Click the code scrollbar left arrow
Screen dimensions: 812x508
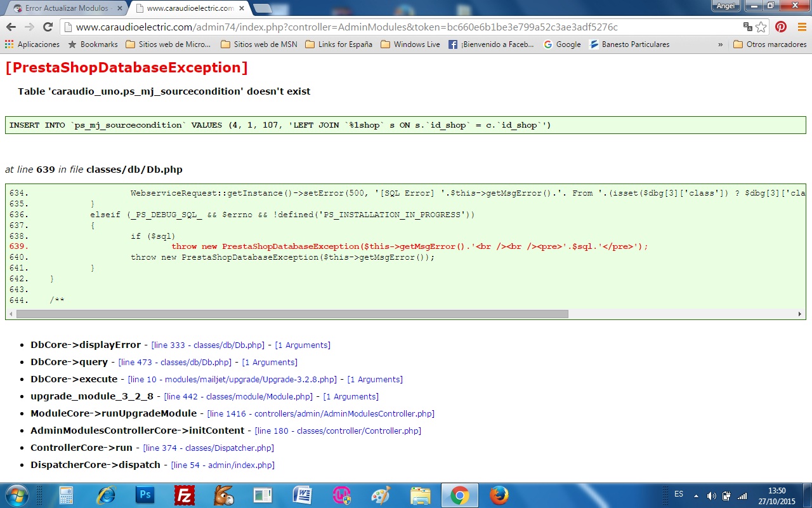(x=11, y=314)
